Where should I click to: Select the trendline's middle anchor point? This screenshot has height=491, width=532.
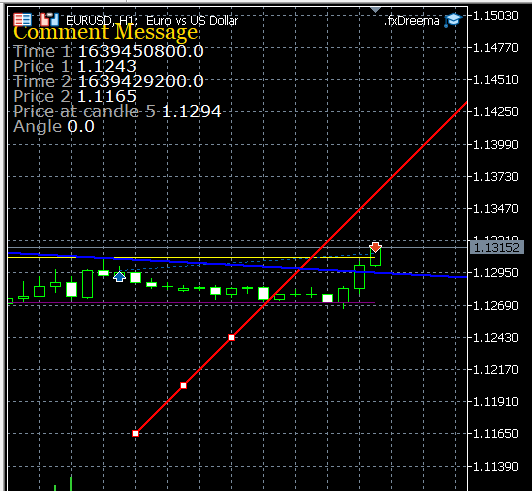pyautogui.click(x=184, y=385)
